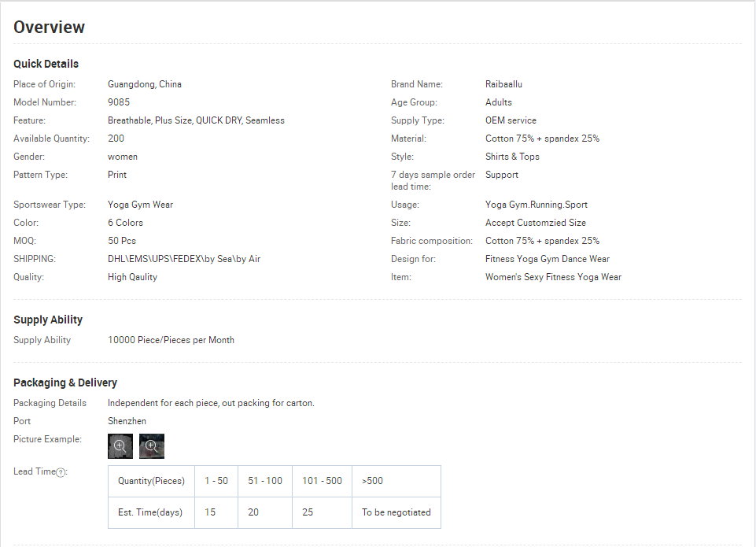Click the Packaging Details label
The height and width of the screenshot is (547, 756).
pos(50,403)
